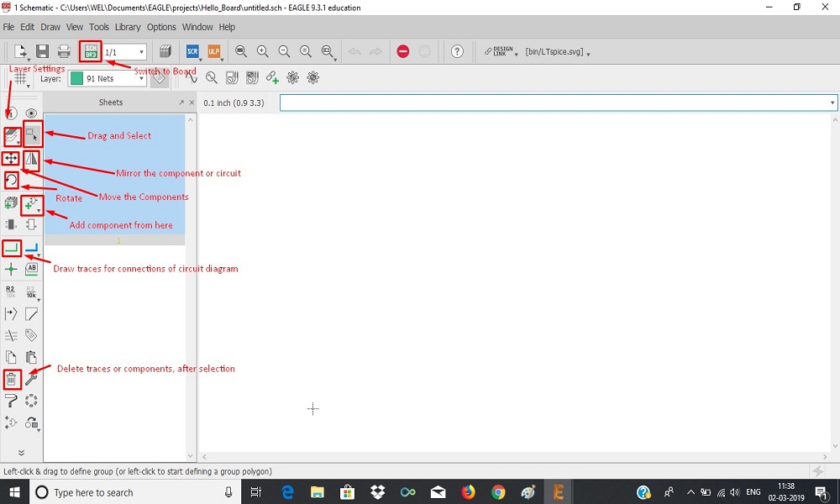Screen dimensions: 840x504
Task: Open the Layer Settings stack icon
Action: pos(11,136)
